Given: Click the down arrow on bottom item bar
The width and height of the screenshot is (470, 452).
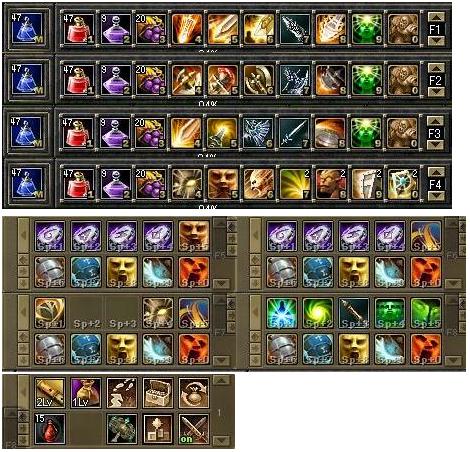Looking at the screenshot, I should pyautogui.click(x=221, y=441).
